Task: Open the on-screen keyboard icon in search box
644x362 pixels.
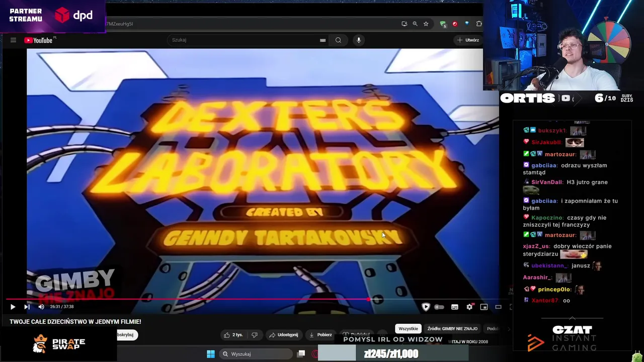Action: click(323, 40)
